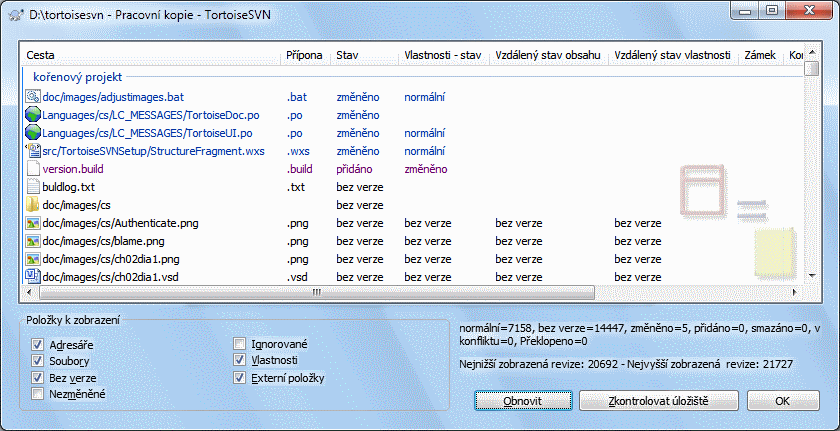Viewport: 840px width, 431px height.
Task: Enable the Ignorované checkbox
Action: click(239, 344)
